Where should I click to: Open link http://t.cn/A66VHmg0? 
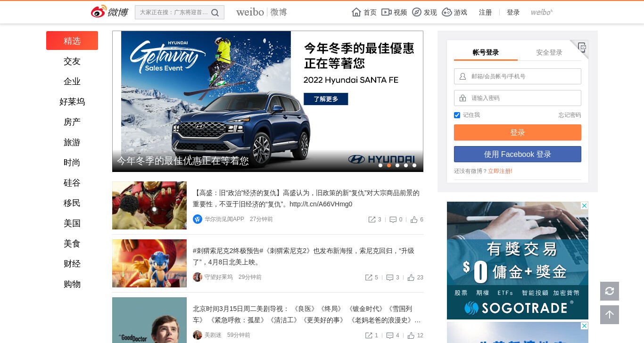(321, 204)
